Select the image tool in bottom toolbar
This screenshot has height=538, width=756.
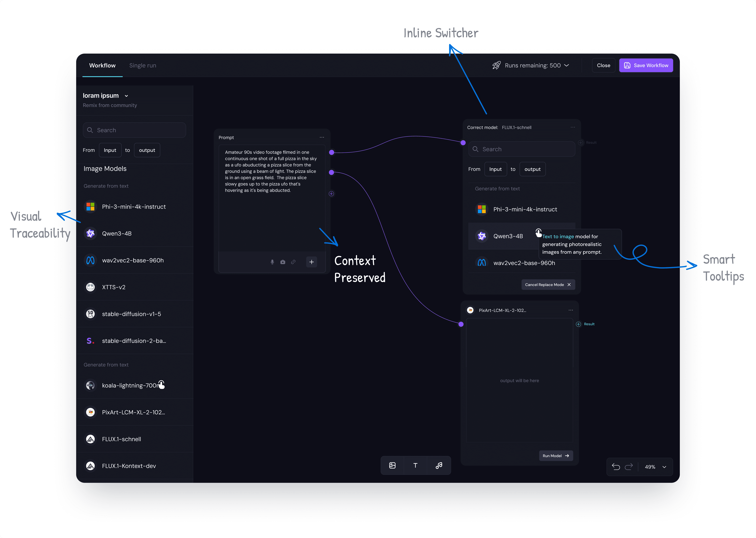pos(392,465)
